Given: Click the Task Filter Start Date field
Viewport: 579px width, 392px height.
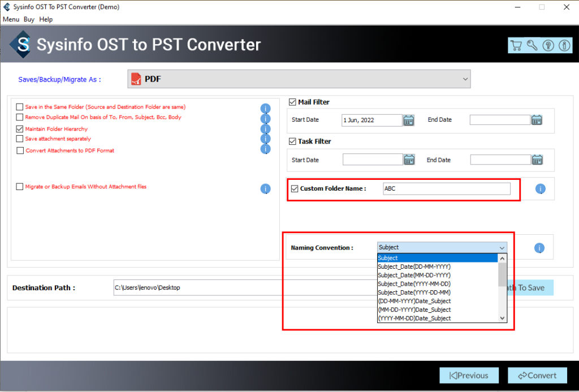Looking at the screenshot, I should tap(373, 160).
